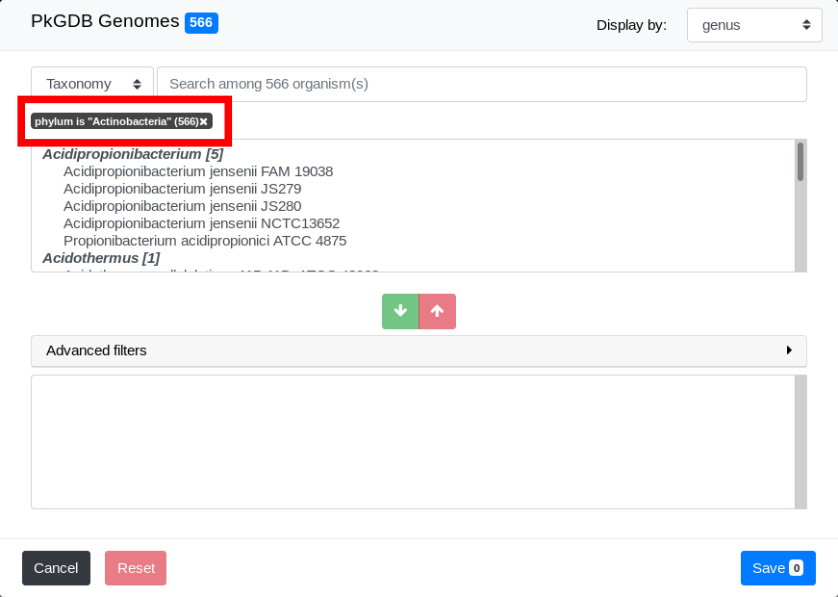The height and width of the screenshot is (597, 838).
Task: Click the 566 genome count badge
Action: [201, 22]
